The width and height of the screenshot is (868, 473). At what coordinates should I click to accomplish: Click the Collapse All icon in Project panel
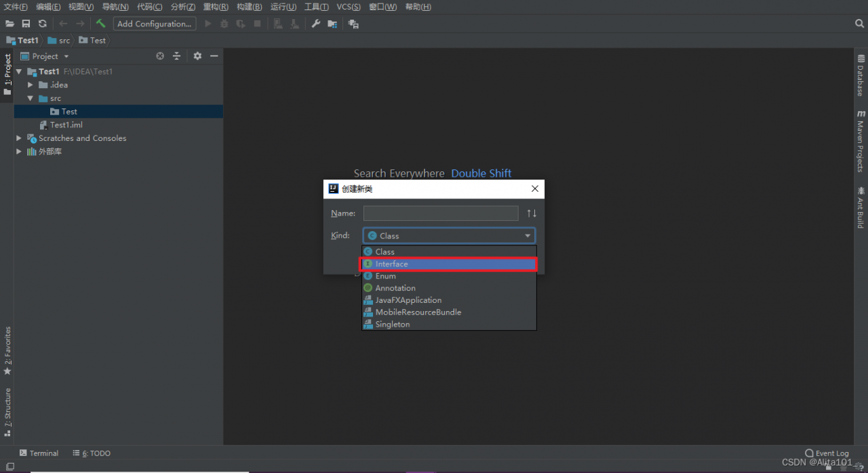point(176,56)
